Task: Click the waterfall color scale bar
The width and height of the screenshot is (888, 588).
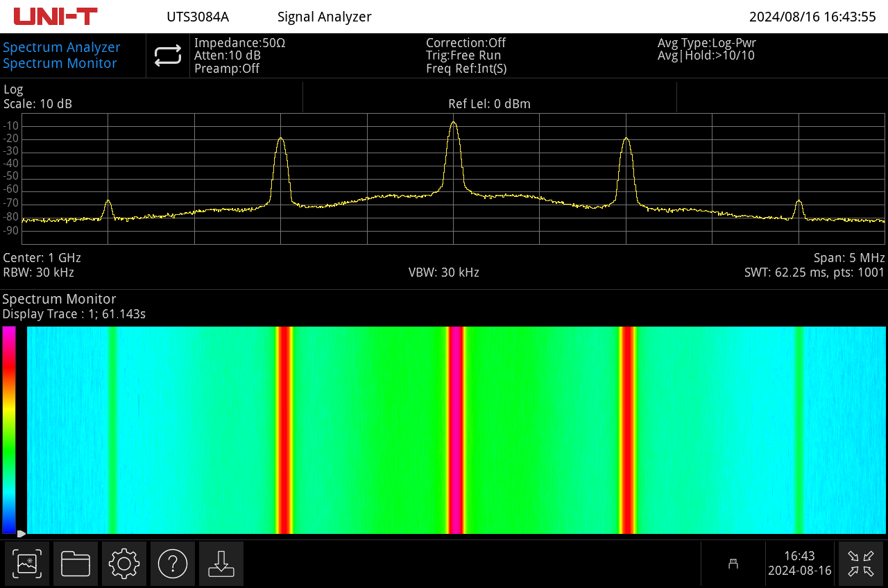Action: [x=9, y=430]
